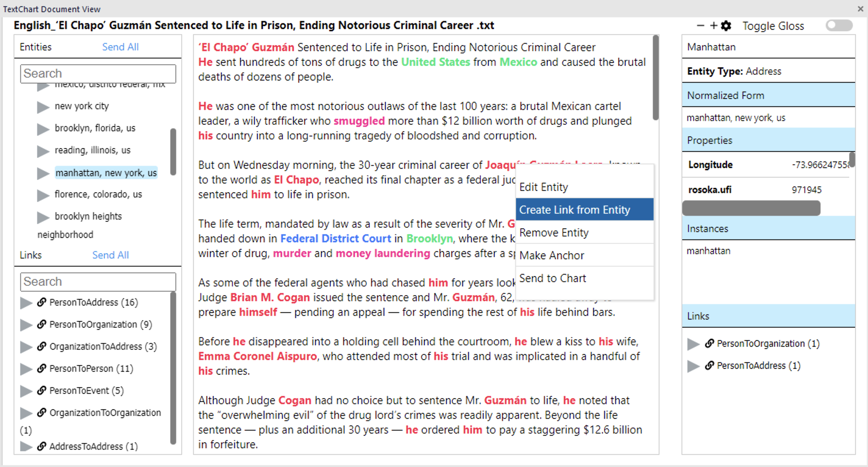Click highlighted entity 'Brooklyn' in document
Image resolution: width=868 pixels, height=467 pixels.
430,239
